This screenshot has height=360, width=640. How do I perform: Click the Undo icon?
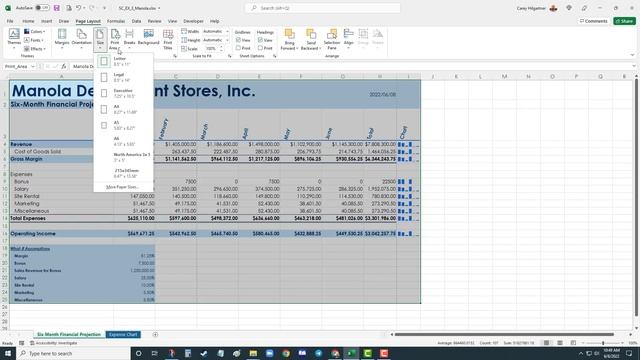click(78, 8)
